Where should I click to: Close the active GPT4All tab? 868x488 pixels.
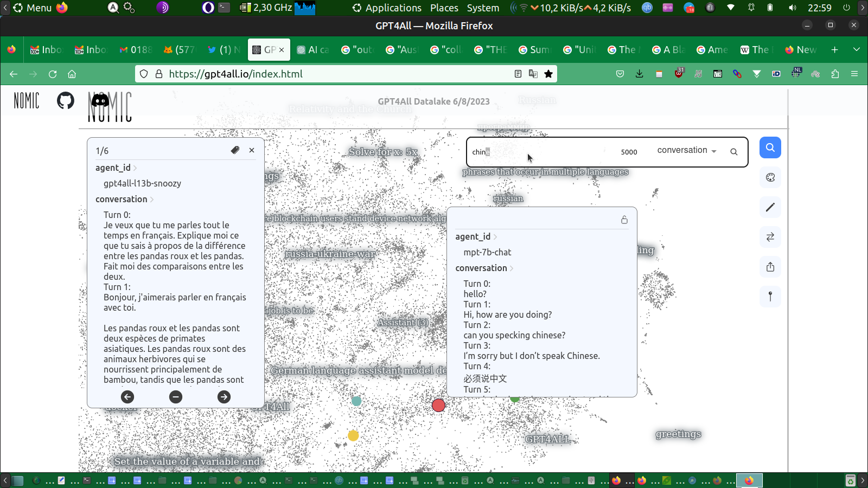pos(282,50)
